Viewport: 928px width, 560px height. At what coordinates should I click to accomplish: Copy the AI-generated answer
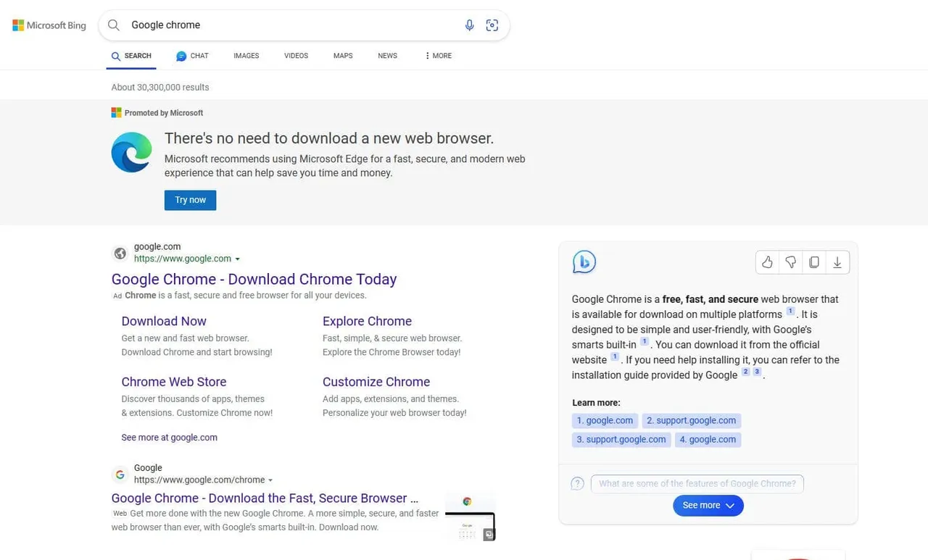click(x=814, y=262)
